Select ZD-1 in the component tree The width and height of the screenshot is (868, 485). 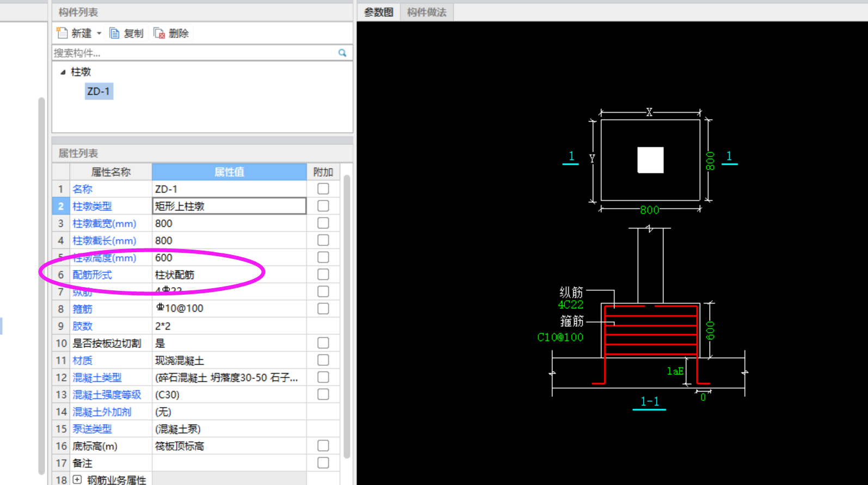click(x=99, y=91)
